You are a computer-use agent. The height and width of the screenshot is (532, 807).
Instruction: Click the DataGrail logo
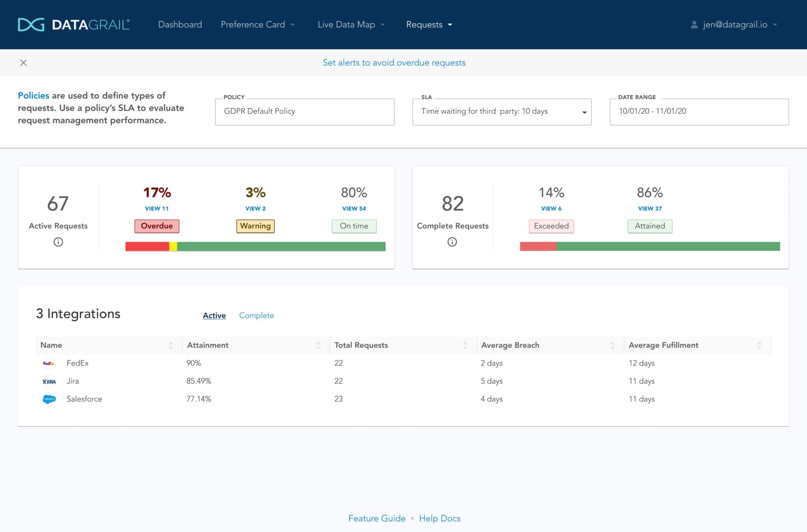(x=73, y=24)
